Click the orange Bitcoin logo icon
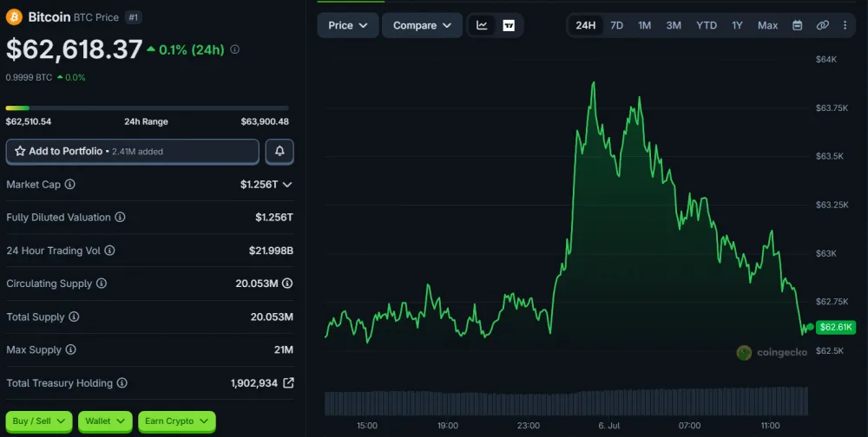The width and height of the screenshot is (868, 437). [14, 17]
